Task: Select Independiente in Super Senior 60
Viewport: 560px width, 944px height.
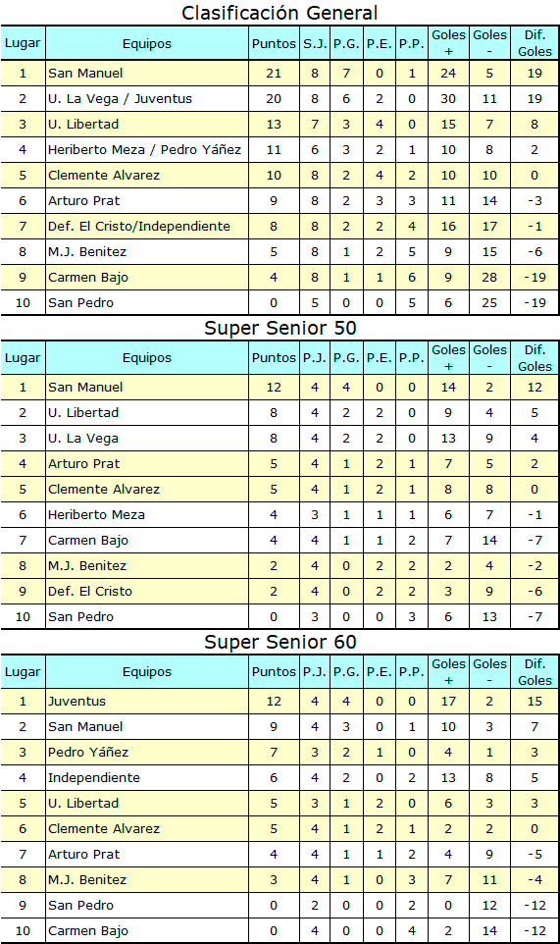Action: coord(94,778)
